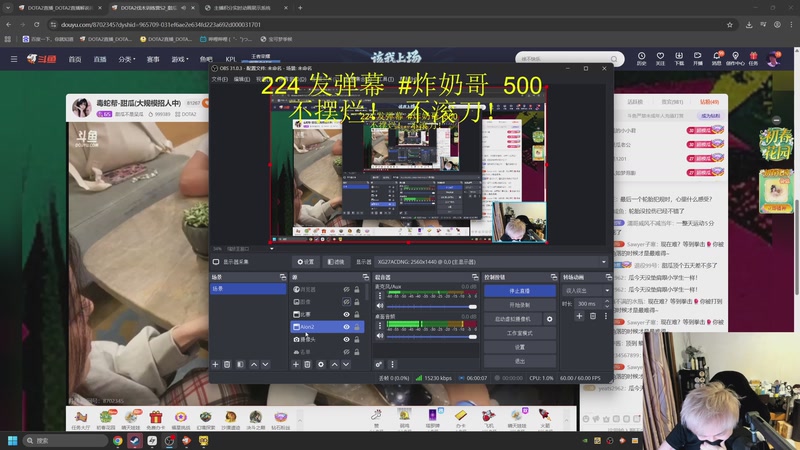This screenshot has height=450, width=800.
Task: Click the 停止直播 stop streaming button
Action: pos(519,291)
